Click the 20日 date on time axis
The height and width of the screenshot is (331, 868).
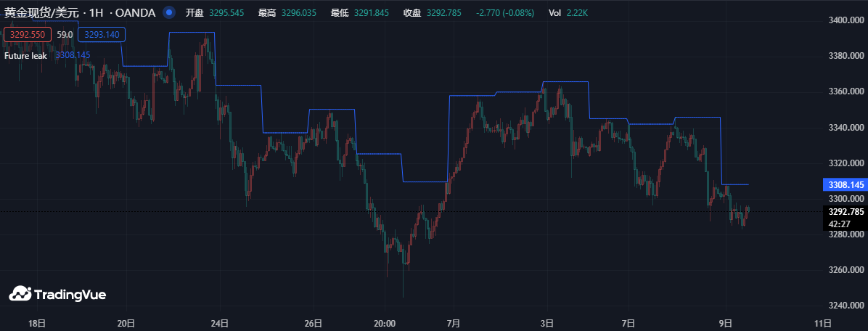click(126, 322)
